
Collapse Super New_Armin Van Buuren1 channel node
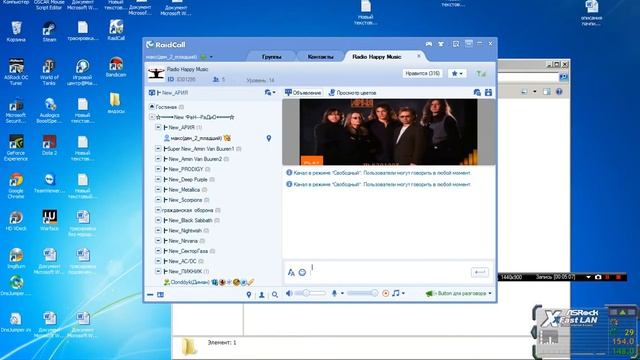[158, 149]
